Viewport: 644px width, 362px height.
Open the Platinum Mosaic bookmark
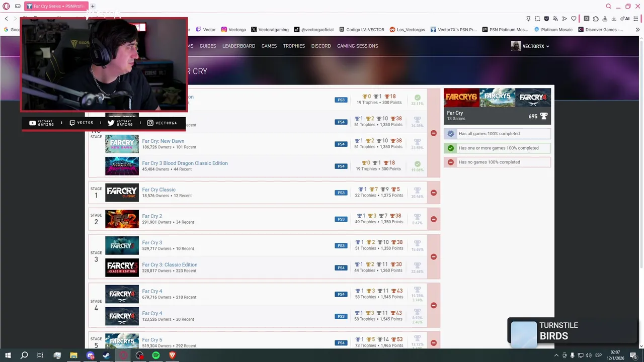click(553, 30)
